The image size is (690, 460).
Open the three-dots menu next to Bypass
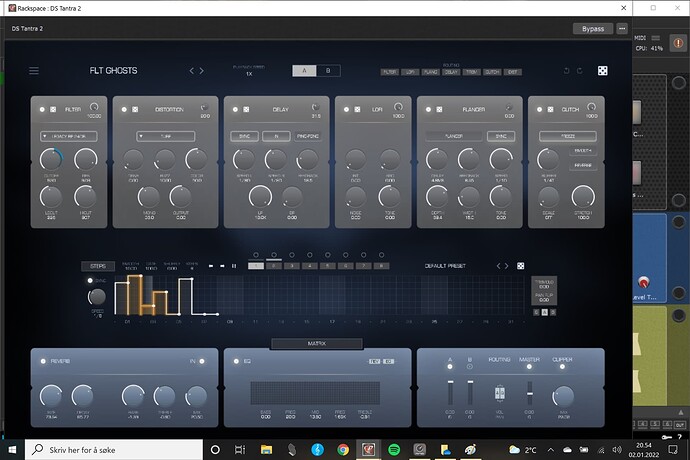[622, 29]
